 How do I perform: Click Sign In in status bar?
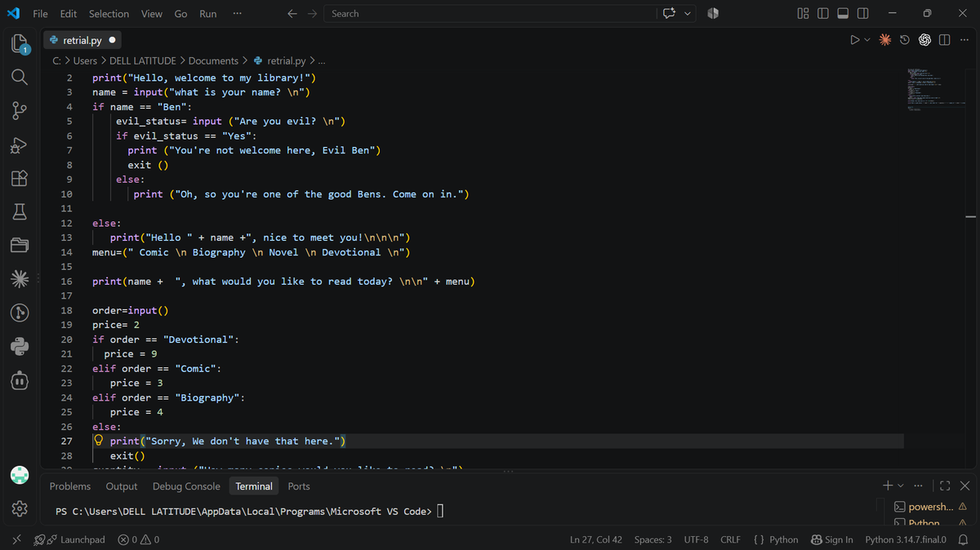[831, 539]
